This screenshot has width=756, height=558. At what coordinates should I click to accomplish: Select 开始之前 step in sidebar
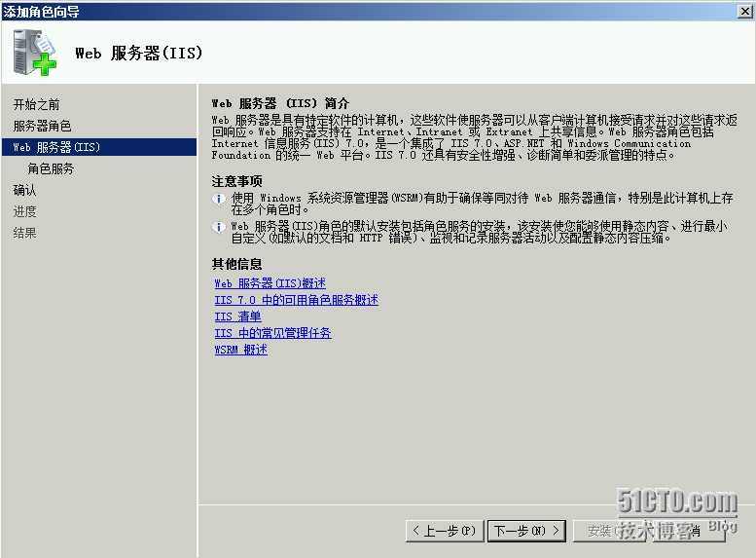click(x=37, y=104)
